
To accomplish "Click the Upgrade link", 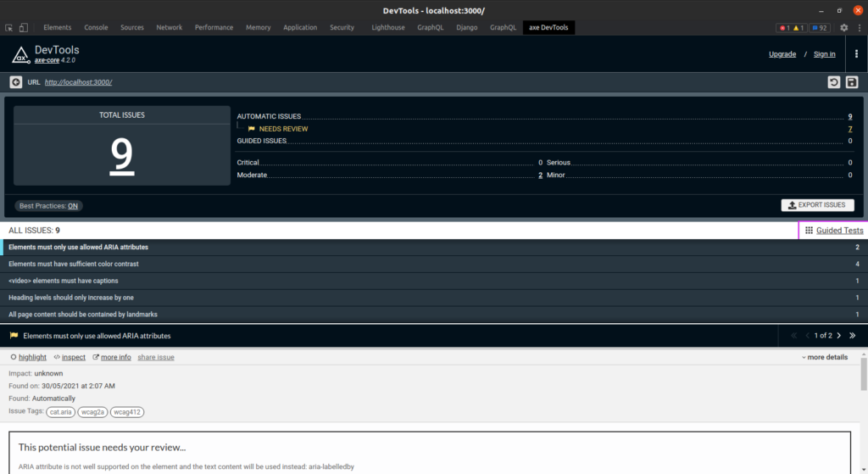I will click(x=782, y=54).
